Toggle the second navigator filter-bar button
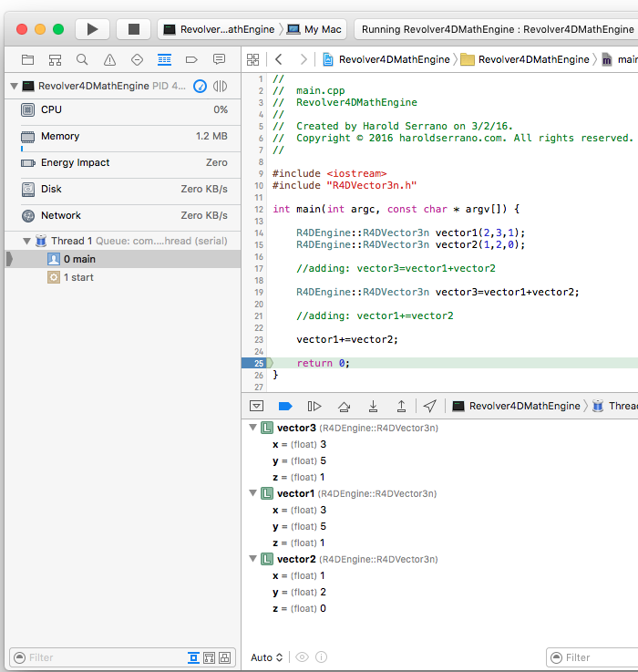 point(209,657)
